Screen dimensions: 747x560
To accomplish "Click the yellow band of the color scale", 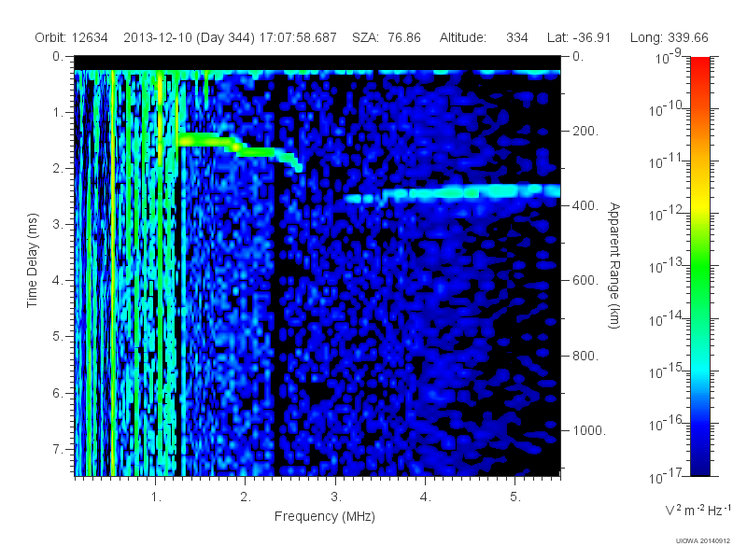I will pos(700,207).
